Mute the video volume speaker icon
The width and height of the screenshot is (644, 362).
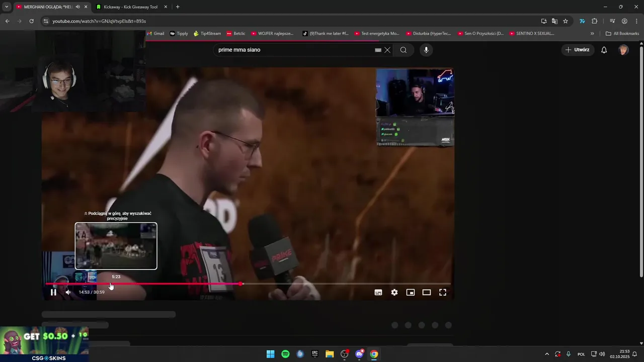coord(68,292)
